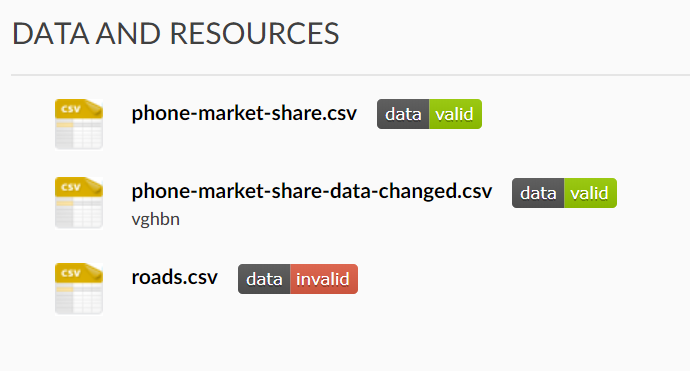
Task: Open the phone-market-share-data-changed.csv resource
Action: 312,192
